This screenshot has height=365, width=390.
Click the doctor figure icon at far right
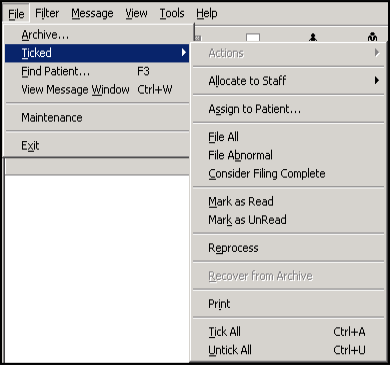372,37
